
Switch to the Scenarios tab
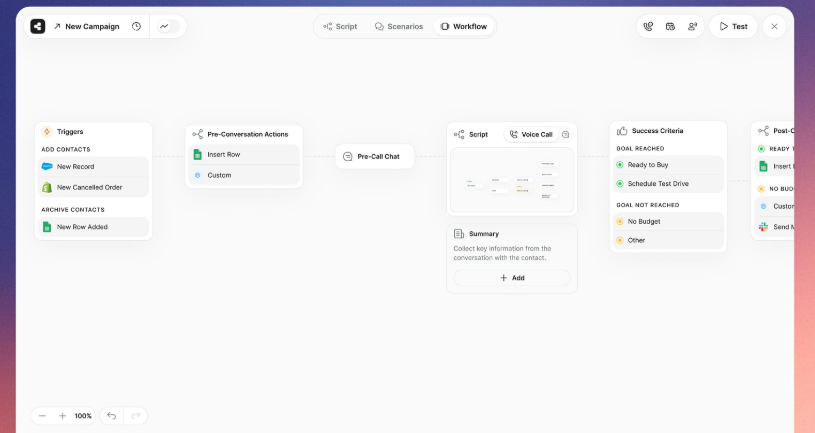coord(399,27)
